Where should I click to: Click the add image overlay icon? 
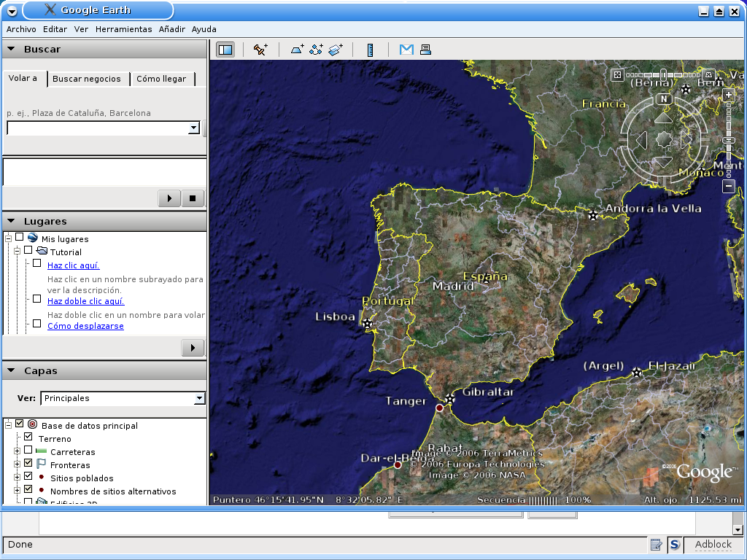[x=336, y=50]
